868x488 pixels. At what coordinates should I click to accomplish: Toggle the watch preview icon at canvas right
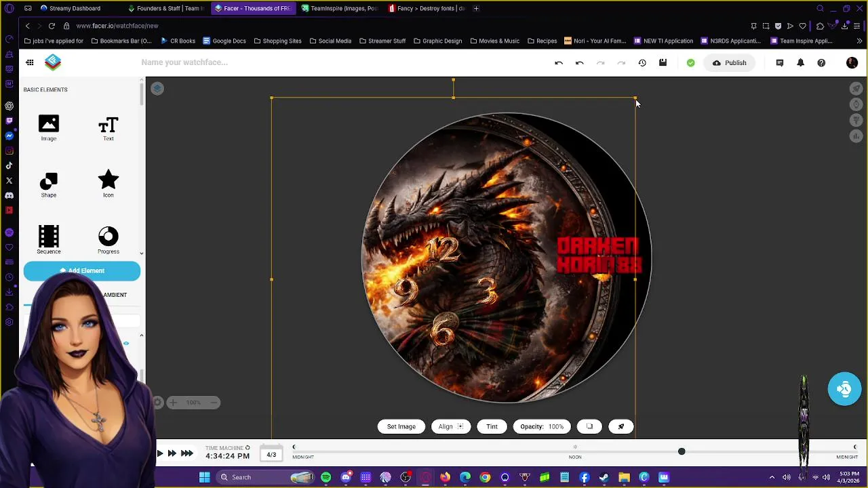click(856, 104)
